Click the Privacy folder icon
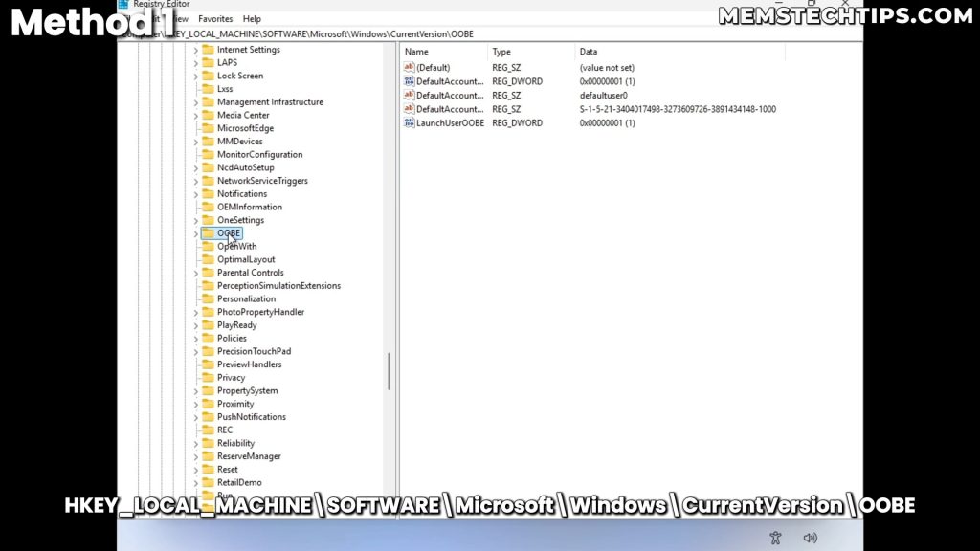This screenshot has height=551, width=980. tap(208, 378)
